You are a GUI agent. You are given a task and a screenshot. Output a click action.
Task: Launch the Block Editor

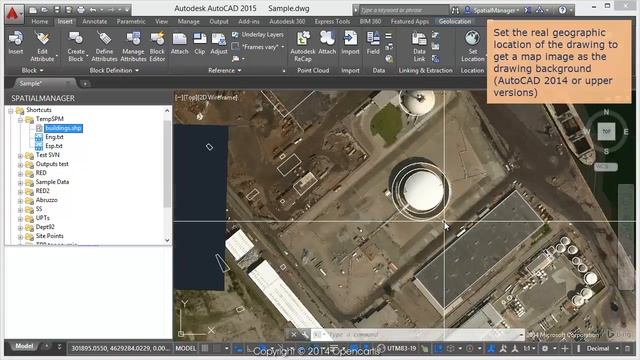tap(157, 46)
